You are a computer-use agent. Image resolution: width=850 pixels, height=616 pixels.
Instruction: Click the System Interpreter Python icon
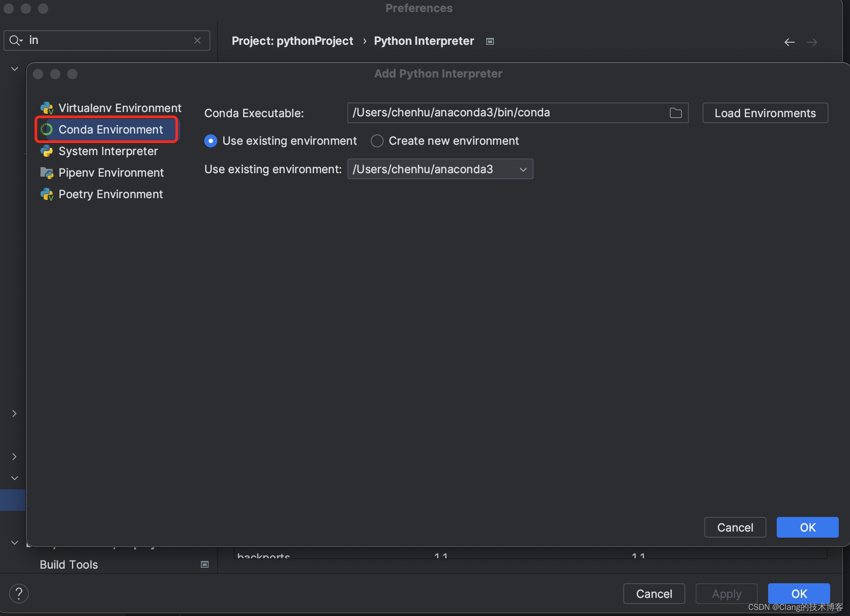pyautogui.click(x=47, y=151)
